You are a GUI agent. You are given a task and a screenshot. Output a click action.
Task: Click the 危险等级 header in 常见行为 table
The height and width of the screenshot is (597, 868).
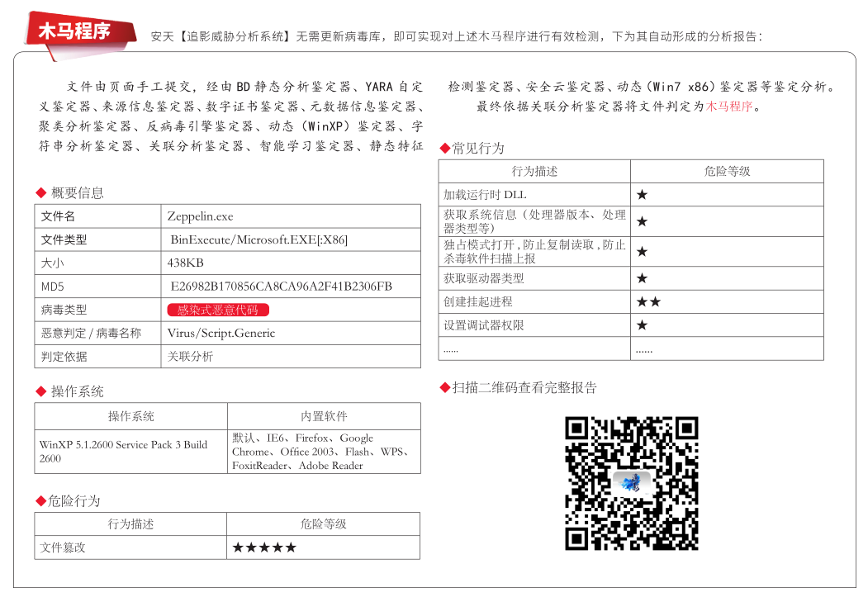click(x=727, y=171)
